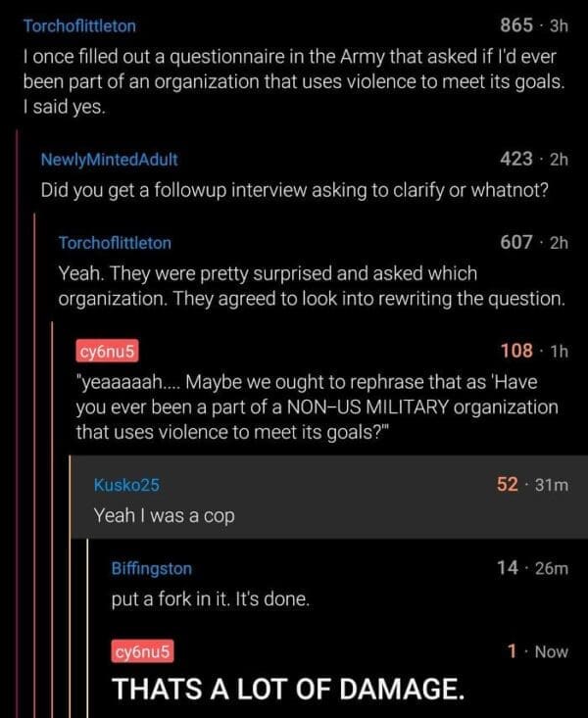Tap the orange 52 score on Kusko25's comment
588x718 pixels.
508,484
